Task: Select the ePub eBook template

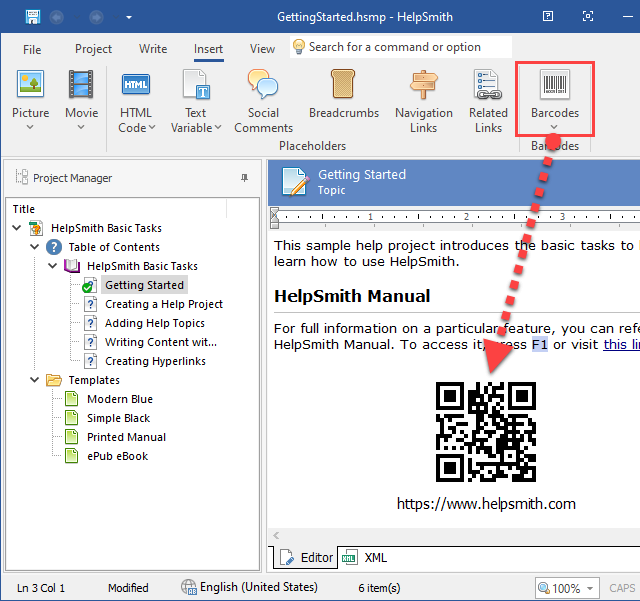Action: [118, 456]
